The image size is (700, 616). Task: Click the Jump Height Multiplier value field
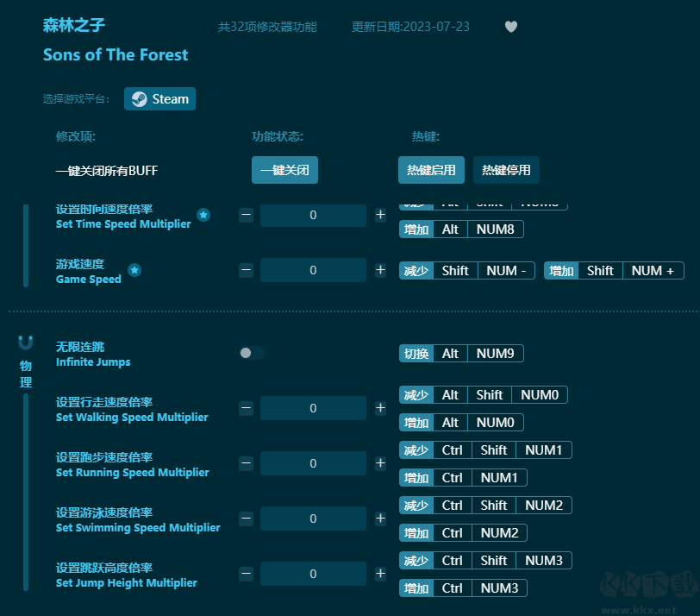pyautogui.click(x=314, y=574)
